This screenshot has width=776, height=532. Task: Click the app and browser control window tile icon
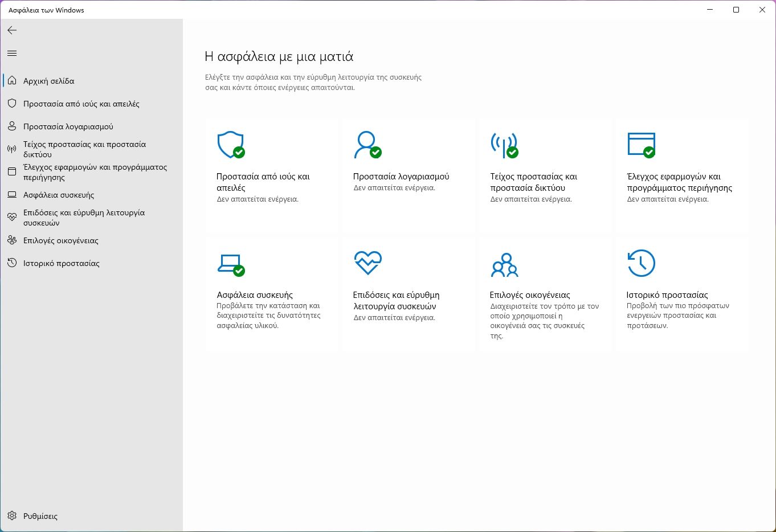pyautogui.click(x=641, y=145)
